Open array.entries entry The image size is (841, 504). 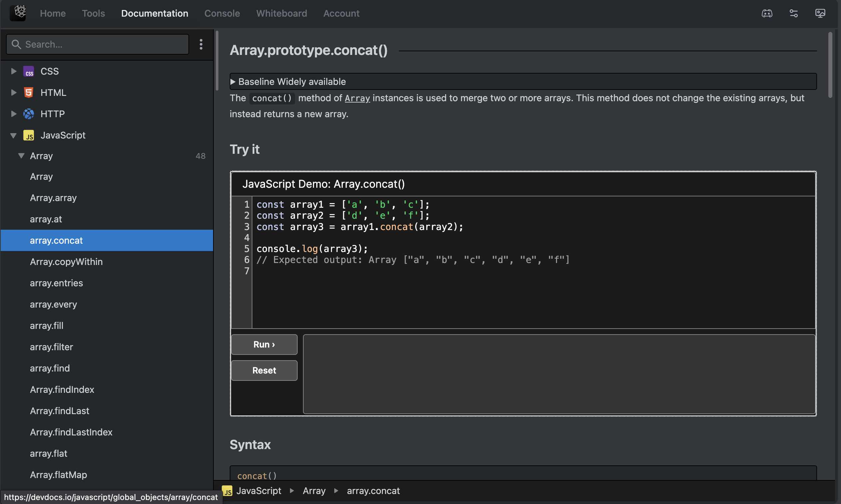56,283
